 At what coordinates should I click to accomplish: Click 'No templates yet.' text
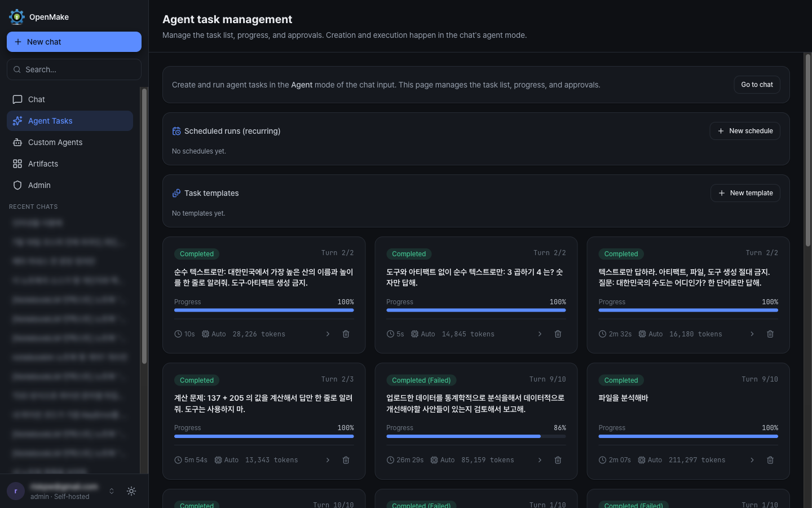pyautogui.click(x=198, y=213)
